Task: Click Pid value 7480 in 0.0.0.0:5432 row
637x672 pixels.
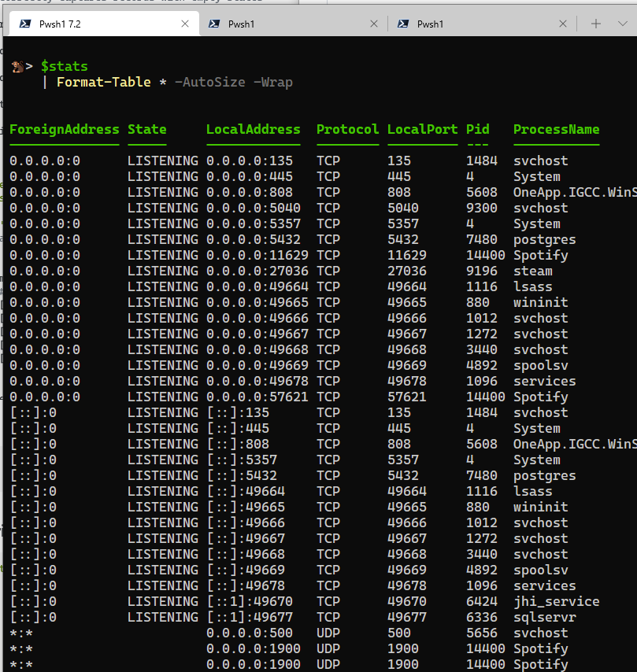Action: (x=482, y=239)
